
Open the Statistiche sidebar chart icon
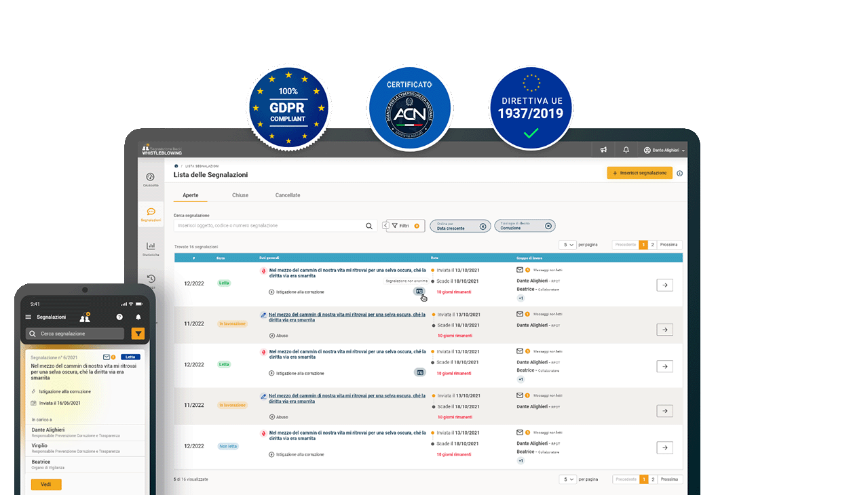pos(151,247)
